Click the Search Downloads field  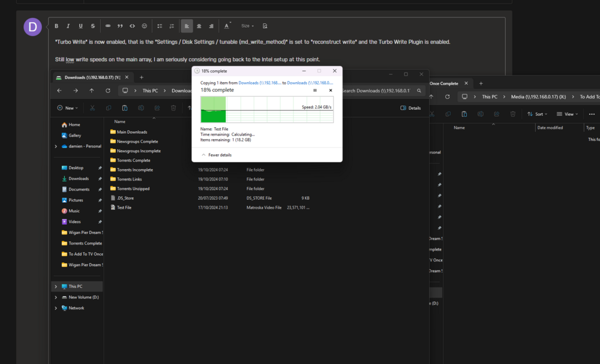point(382,91)
